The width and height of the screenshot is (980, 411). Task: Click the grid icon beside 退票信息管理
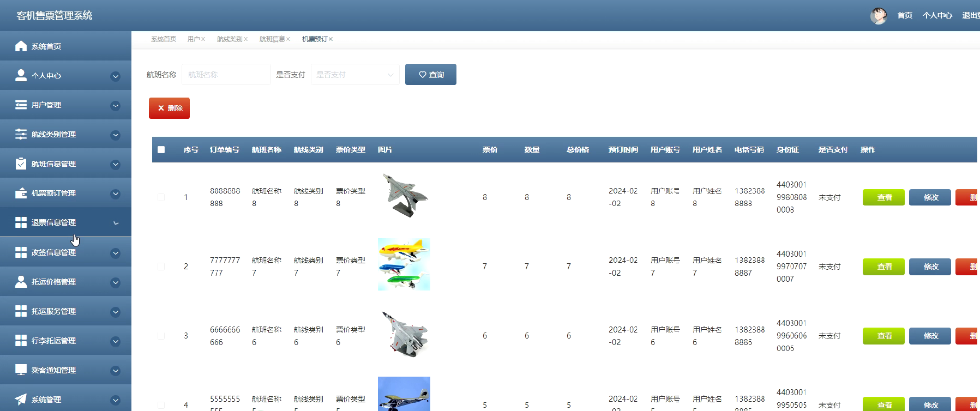tap(21, 222)
